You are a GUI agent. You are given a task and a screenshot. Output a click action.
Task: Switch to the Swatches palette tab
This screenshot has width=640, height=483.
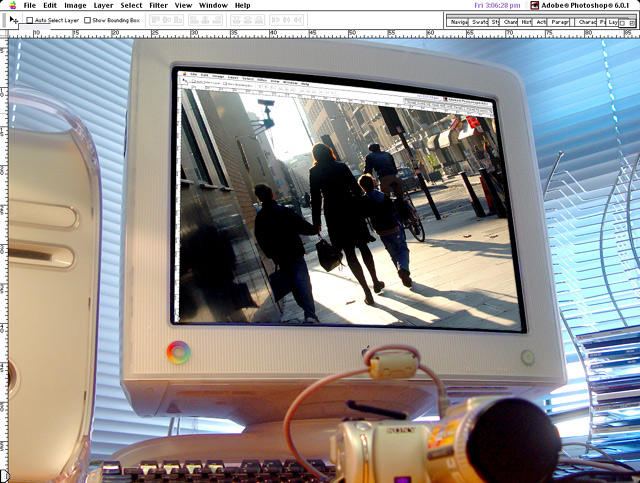click(479, 21)
